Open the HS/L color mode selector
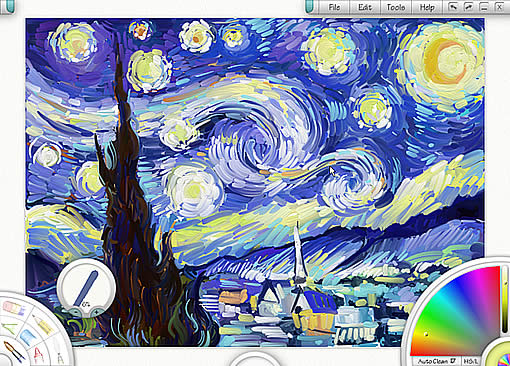Screen dimensions: 510x366 coord(471,361)
